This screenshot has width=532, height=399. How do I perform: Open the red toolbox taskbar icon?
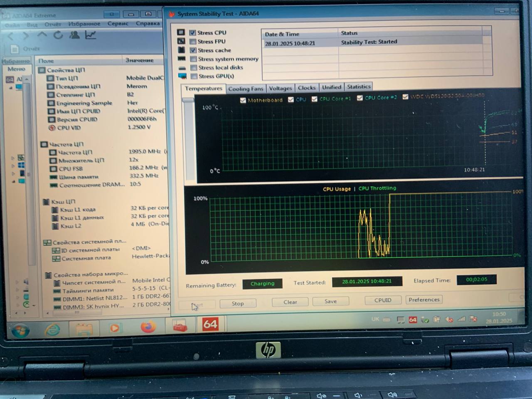click(180, 325)
